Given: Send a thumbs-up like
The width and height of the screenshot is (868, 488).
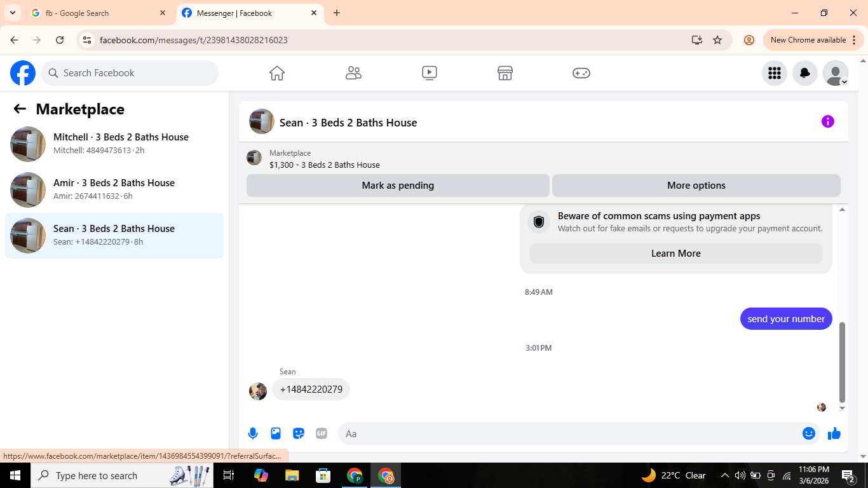Looking at the screenshot, I should point(834,433).
